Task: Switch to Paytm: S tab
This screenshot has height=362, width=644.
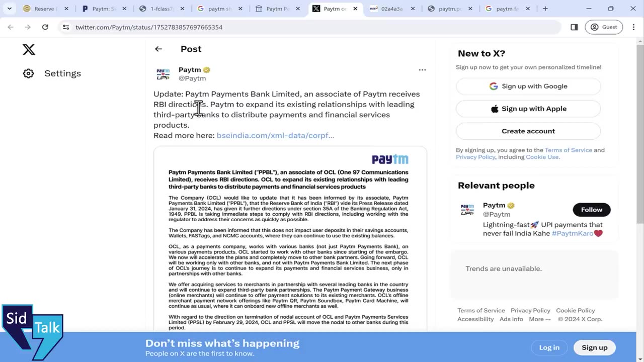Action: (x=103, y=9)
